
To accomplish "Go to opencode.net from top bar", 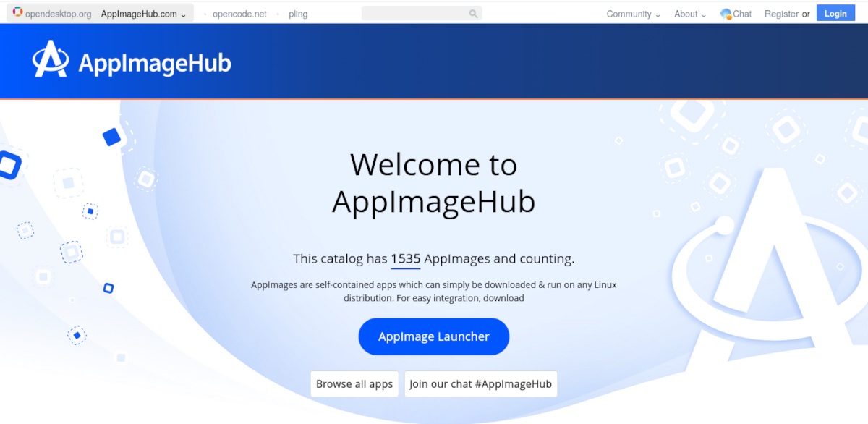I will 239,14.
